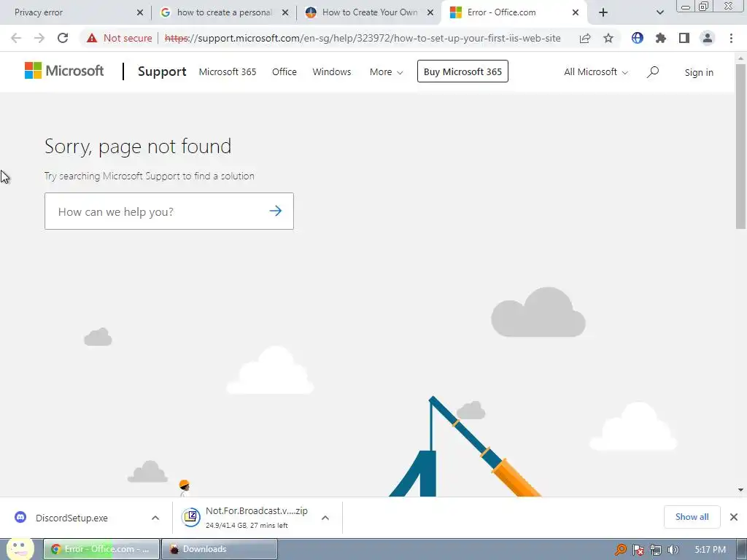747x560 pixels.
Task: Submit search with the blue arrow
Action: (x=275, y=211)
